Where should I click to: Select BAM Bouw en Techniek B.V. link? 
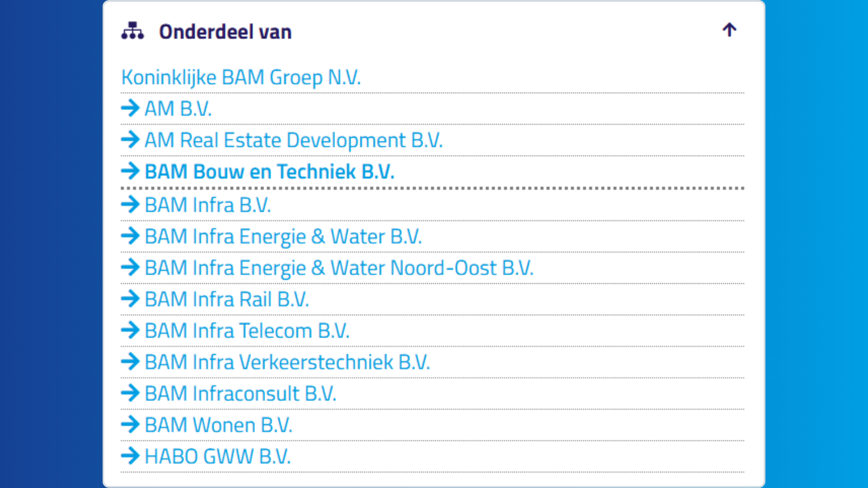pyautogui.click(x=269, y=172)
